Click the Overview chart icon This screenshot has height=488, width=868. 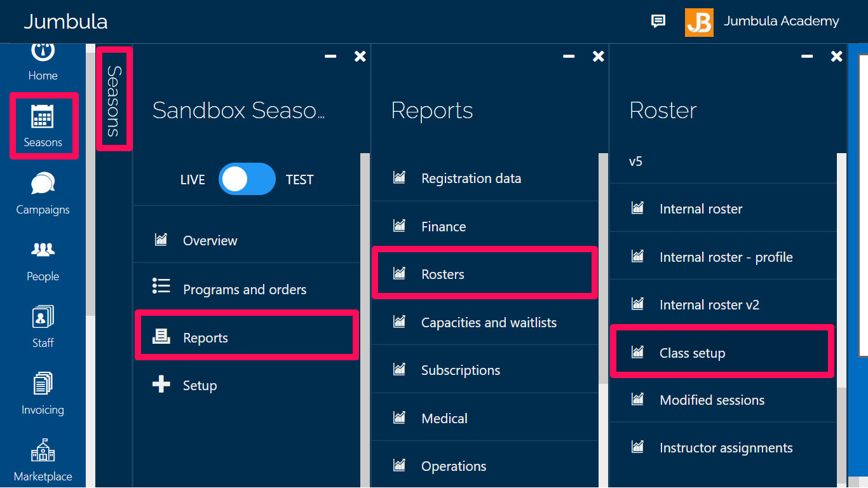pos(161,240)
